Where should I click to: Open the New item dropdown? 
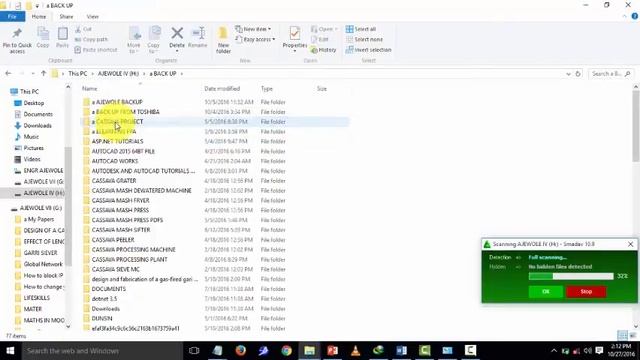253,29
